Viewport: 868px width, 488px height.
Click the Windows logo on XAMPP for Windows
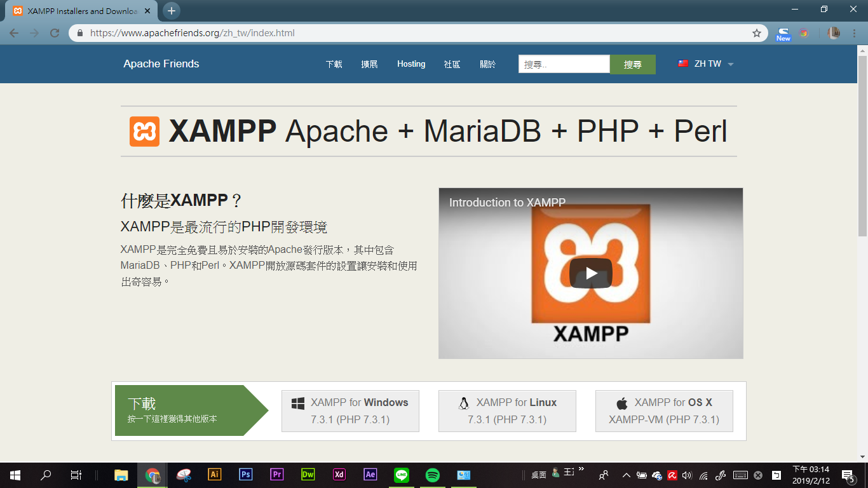point(297,403)
